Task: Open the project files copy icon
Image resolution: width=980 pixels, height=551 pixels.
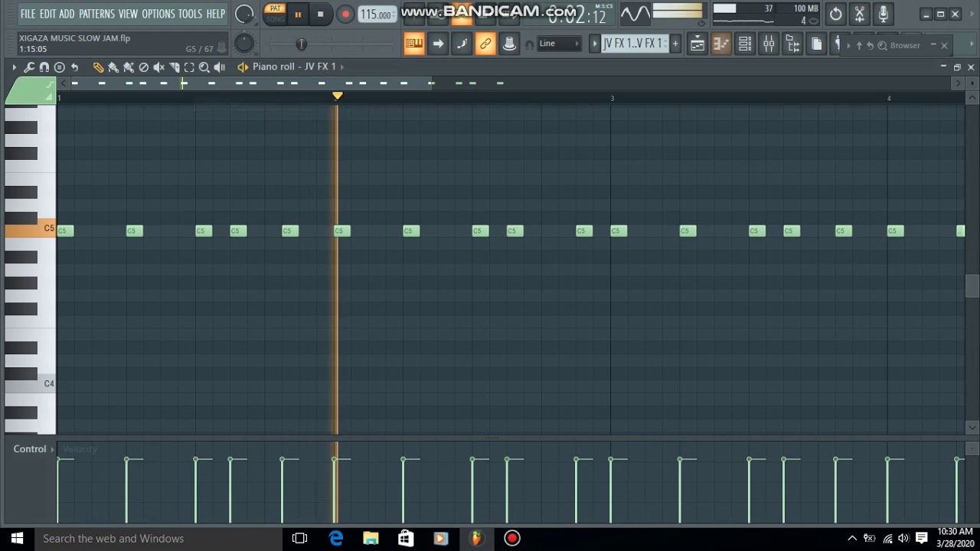Action: point(816,44)
